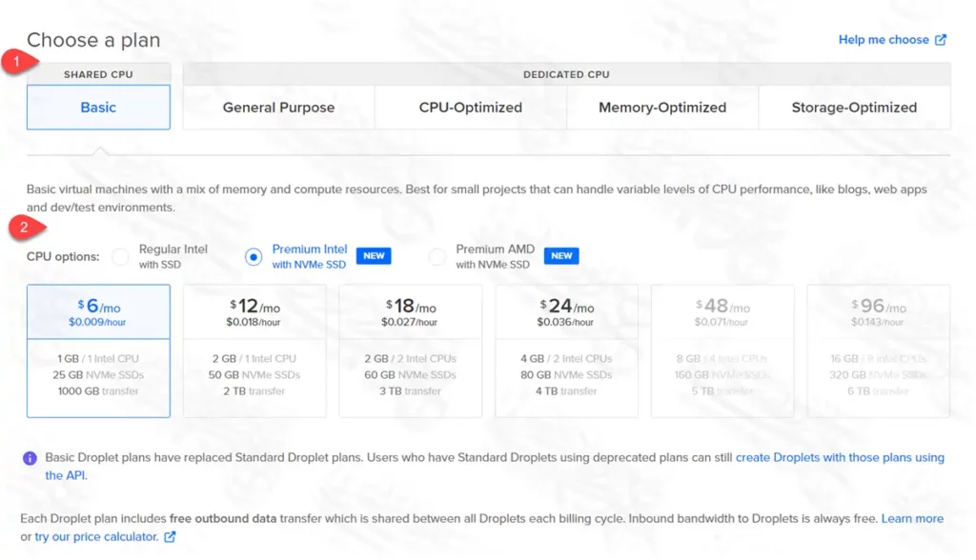Open the General Purpose plan tab
This screenshot has height=560, width=976.
278,108
